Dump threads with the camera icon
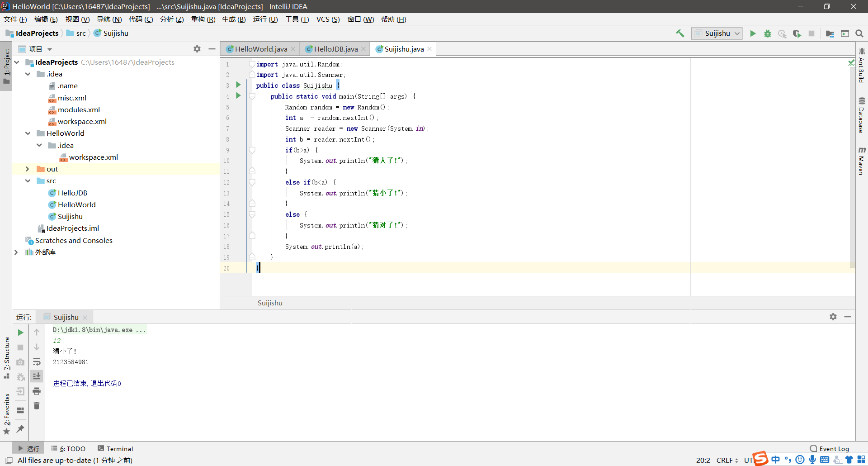The image size is (868, 466). click(20, 362)
